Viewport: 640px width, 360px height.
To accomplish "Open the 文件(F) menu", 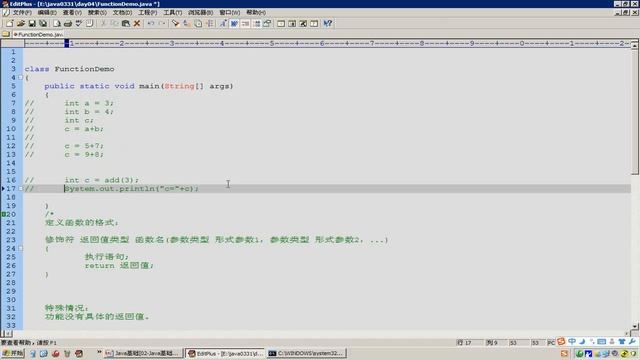I will coord(22,13).
